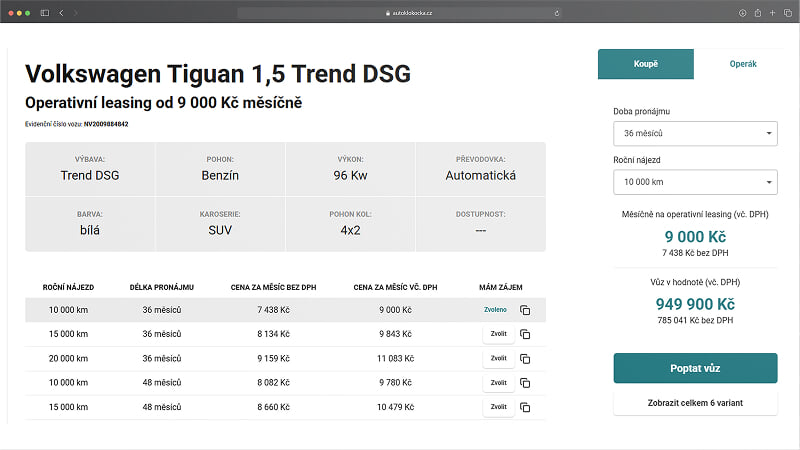Open the Doba pronájmu dropdown
The image size is (800, 450).
point(695,133)
